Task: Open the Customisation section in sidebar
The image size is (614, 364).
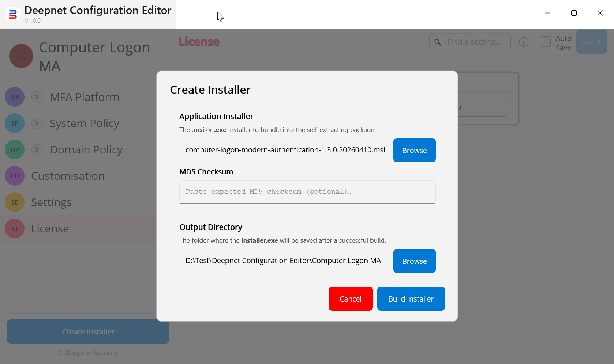Action: [x=68, y=176]
